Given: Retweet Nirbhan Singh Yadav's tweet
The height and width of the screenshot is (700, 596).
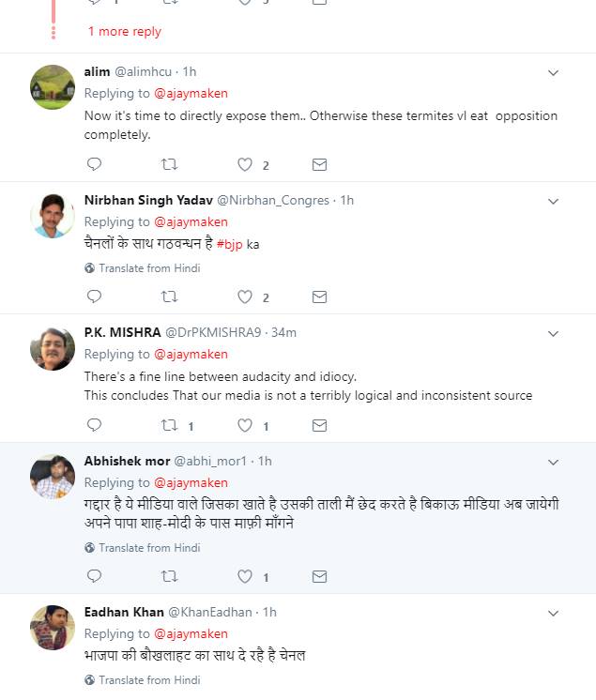Looking at the screenshot, I should click(169, 297).
